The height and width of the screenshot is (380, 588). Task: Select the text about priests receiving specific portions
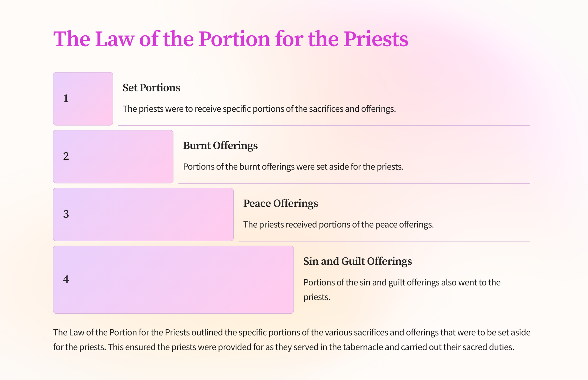point(259,109)
